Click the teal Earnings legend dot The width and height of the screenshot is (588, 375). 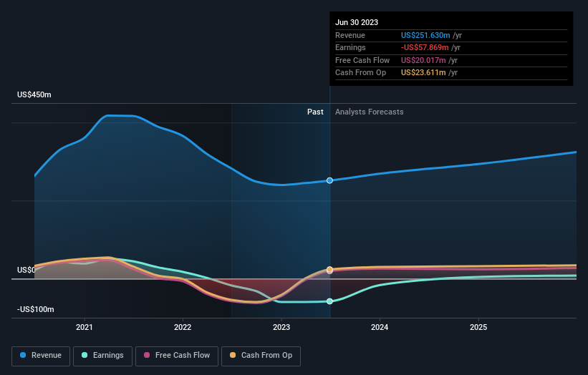(85, 355)
